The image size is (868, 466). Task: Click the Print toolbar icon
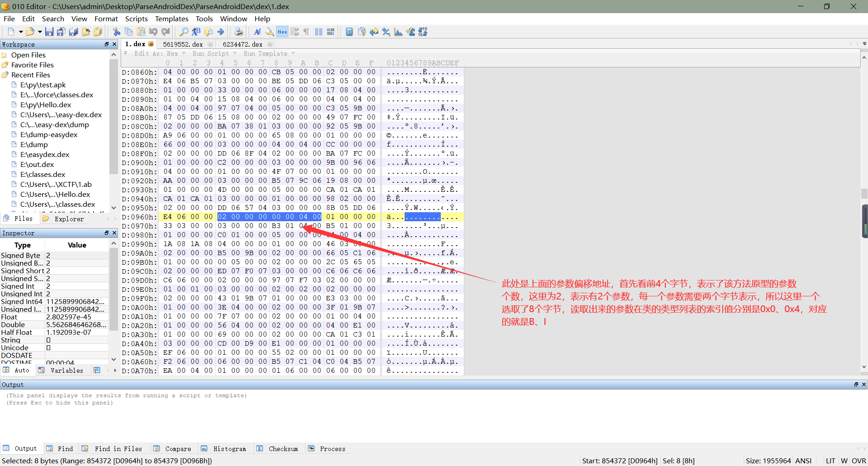tap(239, 32)
